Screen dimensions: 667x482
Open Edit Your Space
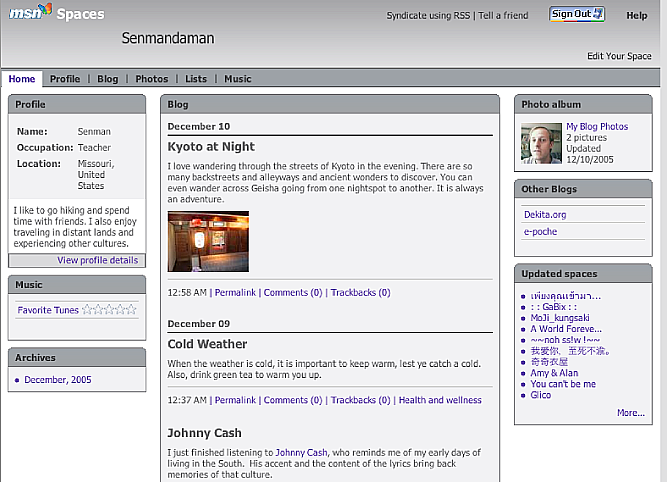point(619,56)
